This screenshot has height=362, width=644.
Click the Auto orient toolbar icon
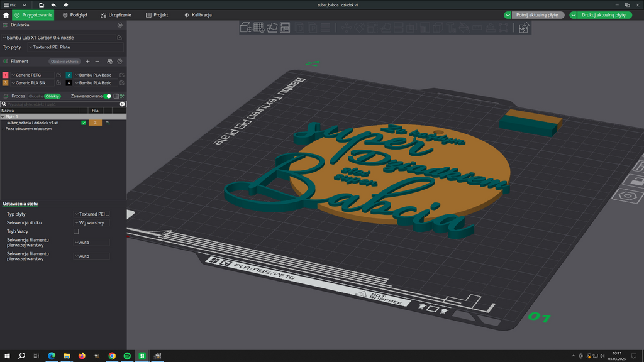[272, 28]
